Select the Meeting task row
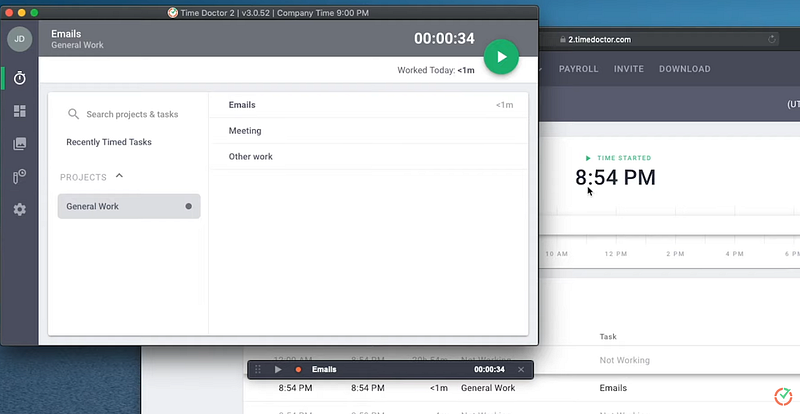The width and height of the screenshot is (800, 414). (369, 131)
